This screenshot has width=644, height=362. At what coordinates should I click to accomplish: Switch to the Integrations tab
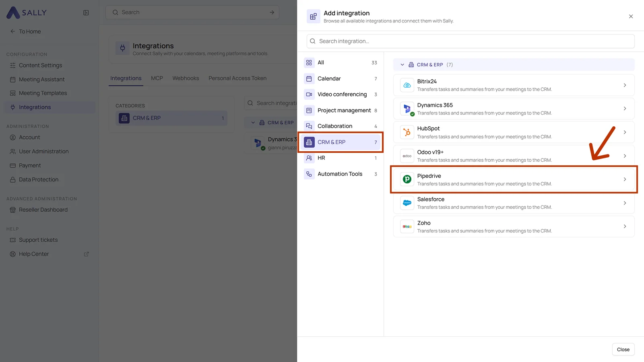tap(126, 78)
